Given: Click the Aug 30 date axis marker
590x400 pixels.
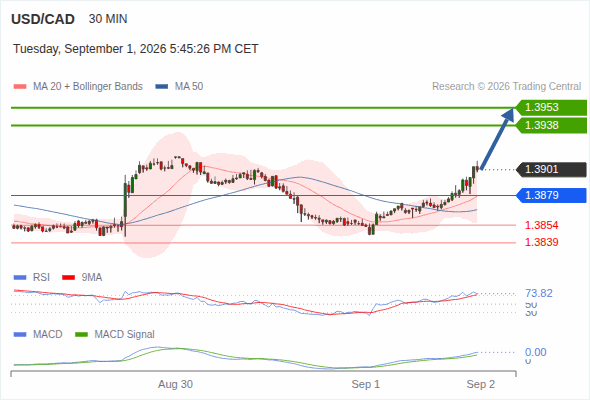Looking at the screenshot, I should [175, 384].
